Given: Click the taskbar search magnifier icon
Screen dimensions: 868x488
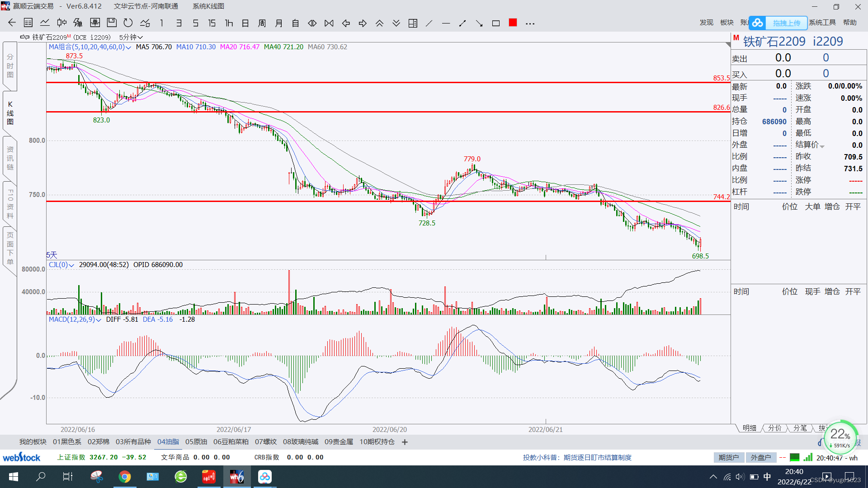Looking at the screenshot, I should (41, 477).
